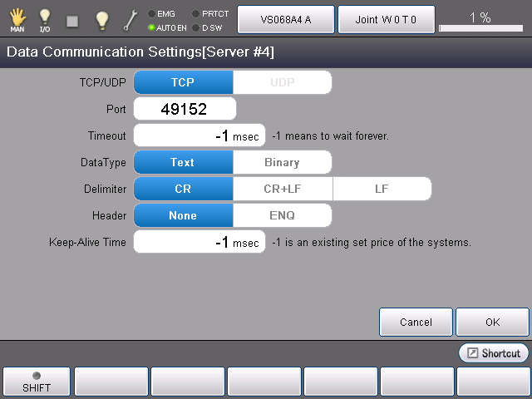Open the Joint W0 T0 selector
The height and width of the screenshot is (399, 532).
coord(386,19)
